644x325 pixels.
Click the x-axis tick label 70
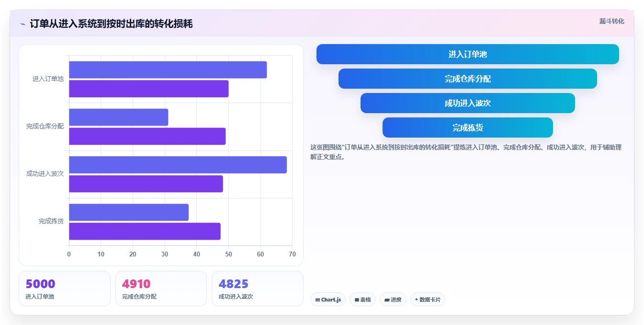point(292,254)
